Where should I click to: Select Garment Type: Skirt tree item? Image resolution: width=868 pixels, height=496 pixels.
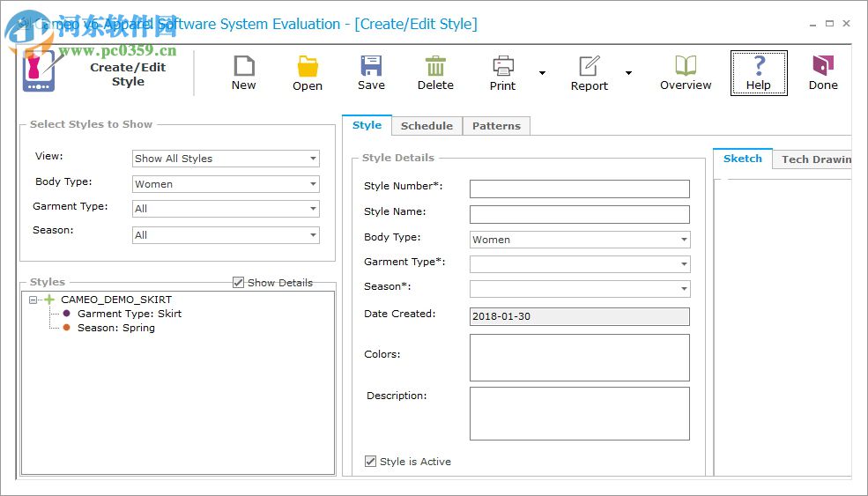129,314
